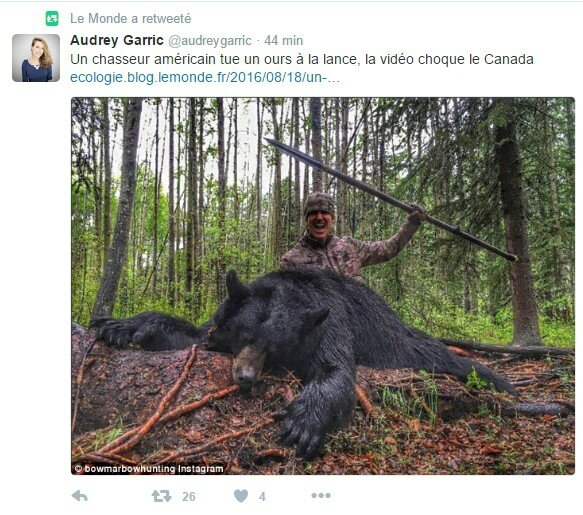Click the spear held in the photo
Viewport: 583px width, 515px height.
390,199
